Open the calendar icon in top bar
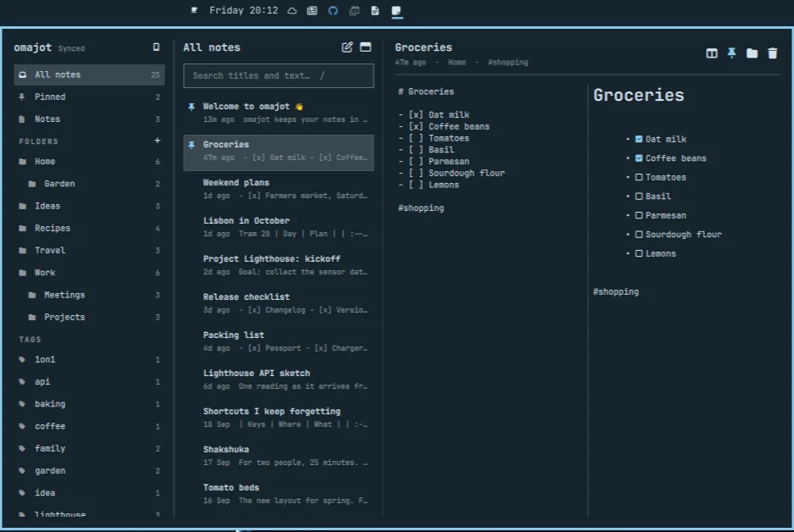The height and width of the screenshot is (532, 794). pyautogui.click(x=354, y=11)
